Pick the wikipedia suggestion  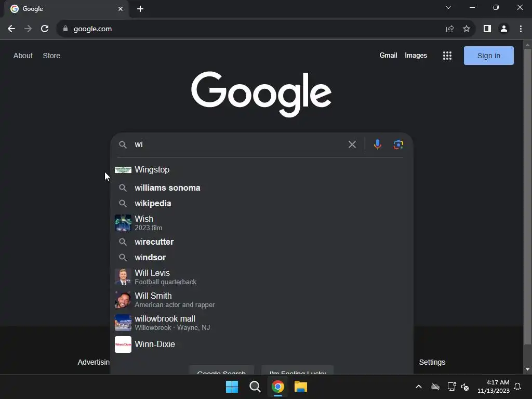(x=262, y=203)
